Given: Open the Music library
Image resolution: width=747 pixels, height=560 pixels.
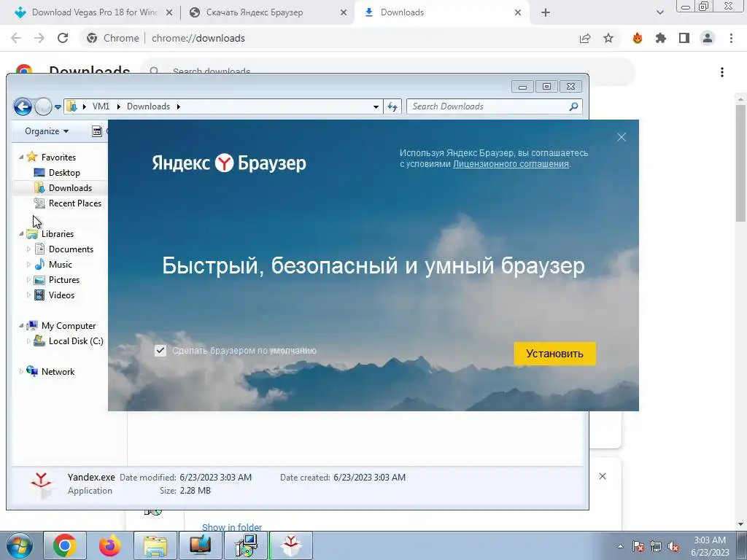Looking at the screenshot, I should (60, 264).
